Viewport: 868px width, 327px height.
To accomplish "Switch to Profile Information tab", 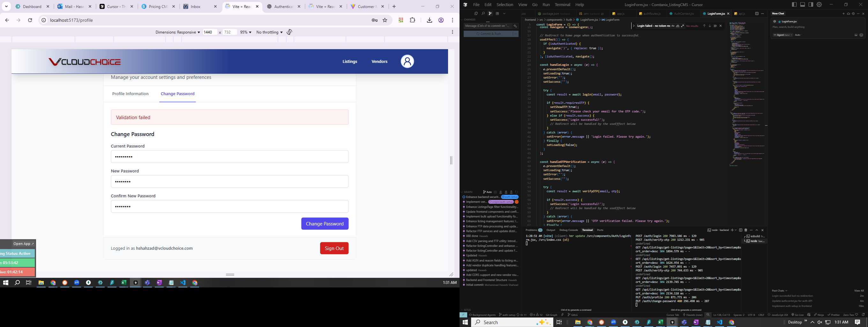I will click(131, 94).
